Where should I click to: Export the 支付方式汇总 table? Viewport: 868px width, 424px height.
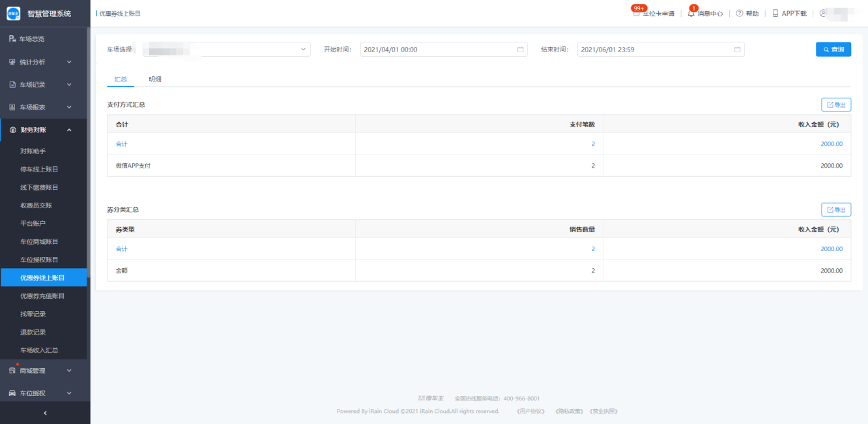pyautogui.click(x=836, y=104)
